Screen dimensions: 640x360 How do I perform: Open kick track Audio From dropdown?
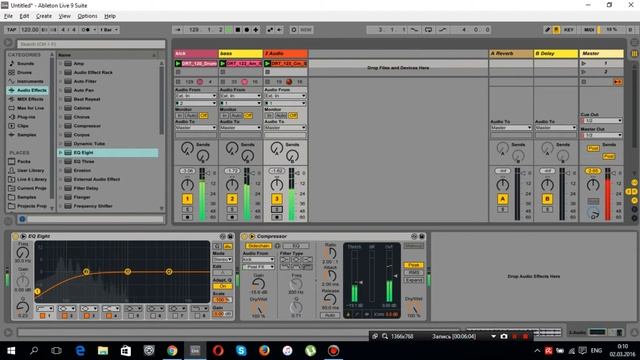(x=196, y=96)
